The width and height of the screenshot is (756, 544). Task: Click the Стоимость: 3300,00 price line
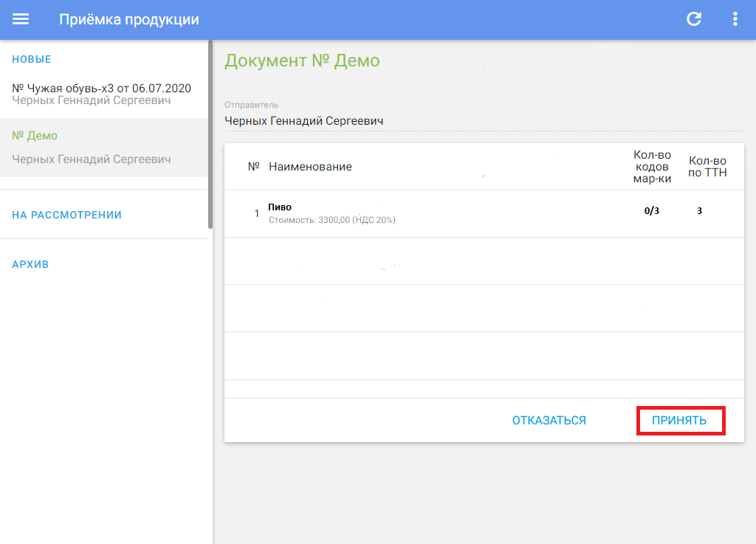tap(331, 220)
